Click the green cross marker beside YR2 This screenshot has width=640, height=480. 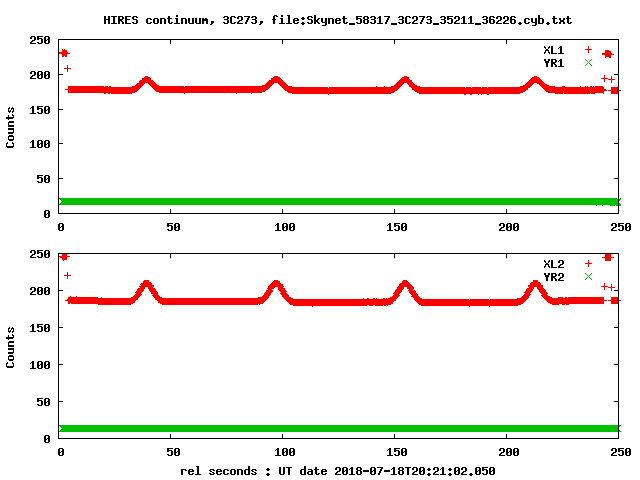(x=588, y=277)
